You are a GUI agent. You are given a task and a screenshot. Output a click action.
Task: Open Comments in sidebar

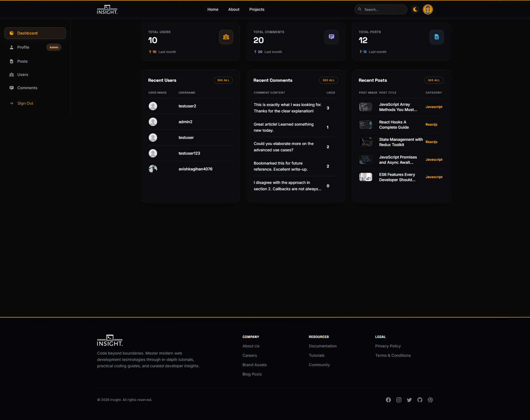pyautogui.click(x=35, y=88)
